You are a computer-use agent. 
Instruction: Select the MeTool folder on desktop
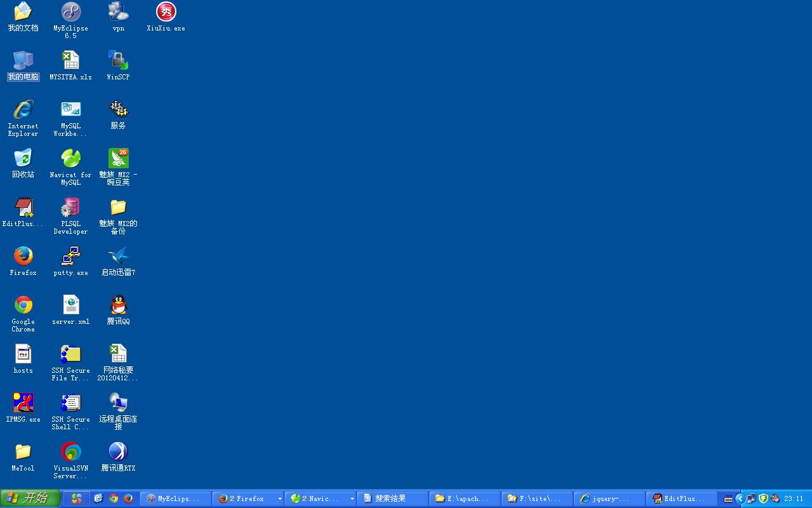pos(23,457)
